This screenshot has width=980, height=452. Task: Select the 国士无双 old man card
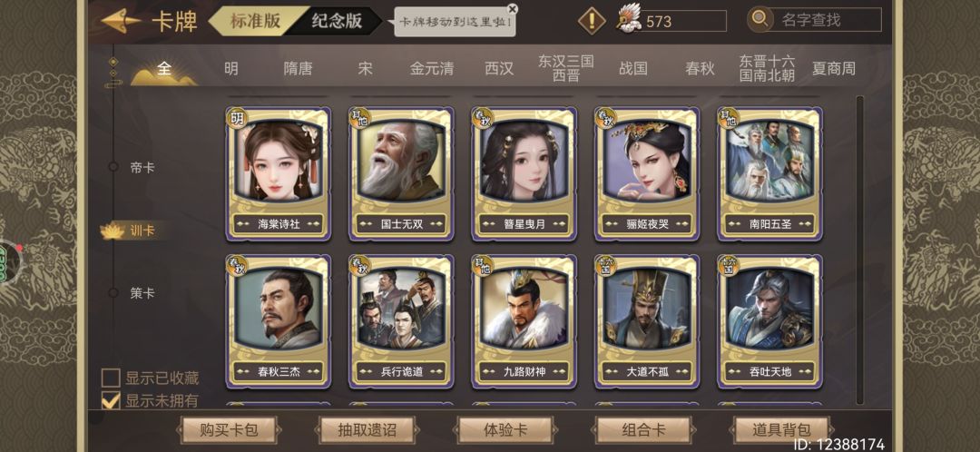(402, 173)
